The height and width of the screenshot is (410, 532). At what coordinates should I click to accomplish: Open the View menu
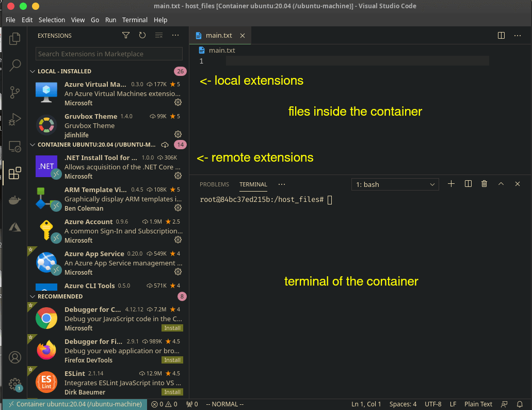tap(78, 20)
